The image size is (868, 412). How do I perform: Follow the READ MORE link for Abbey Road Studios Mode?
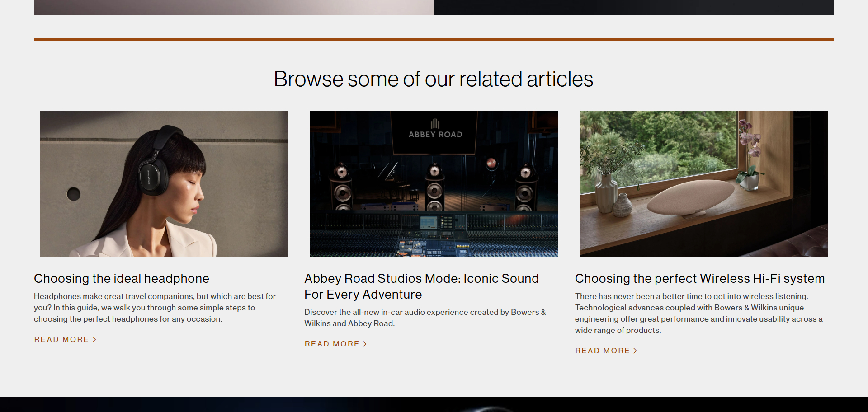(332, 344)
